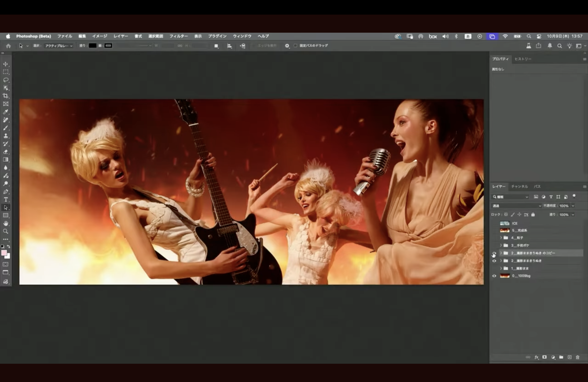Select the Eyedropper tool
Image resolution: width=588 pixels, height=382 pixels.
6,112
